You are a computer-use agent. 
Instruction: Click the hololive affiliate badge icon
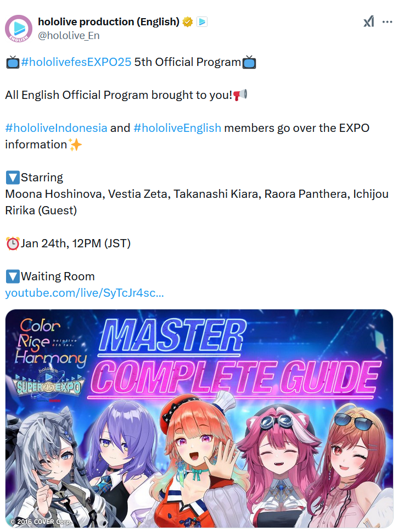pos(202,22)
